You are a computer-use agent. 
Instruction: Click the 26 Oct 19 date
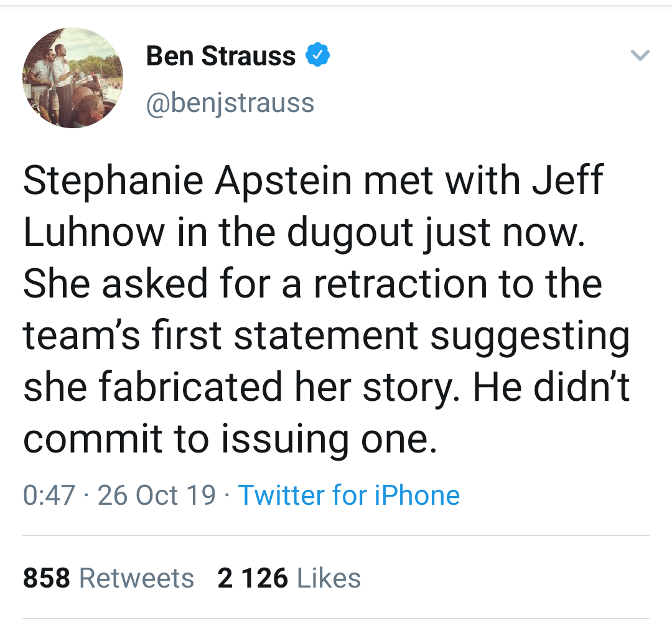pos(156,495)
